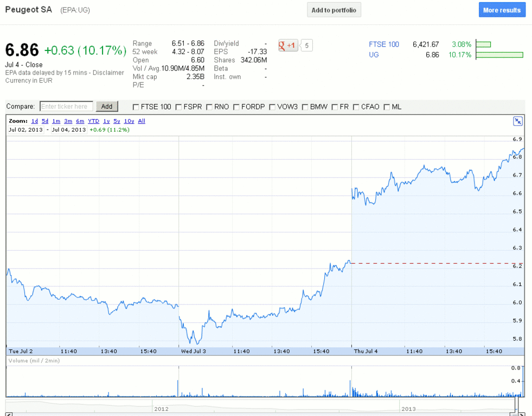
Task: Check the RNO compare box
Action: pos(209,107)
